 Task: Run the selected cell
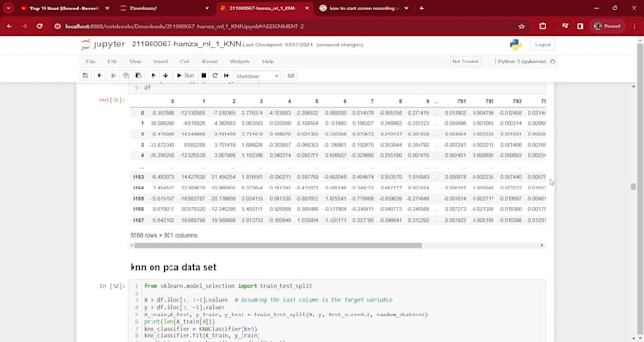tap(186, 76)
